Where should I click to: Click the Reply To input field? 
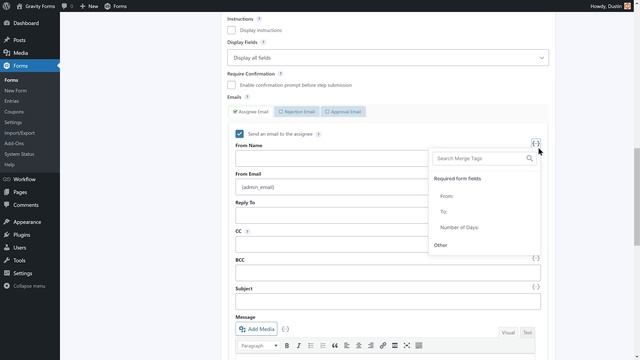331,216
